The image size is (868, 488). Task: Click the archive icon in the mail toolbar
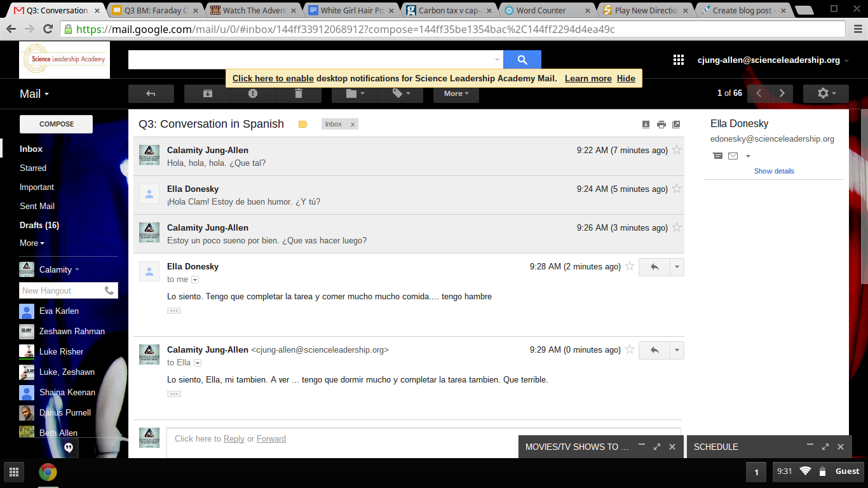coord(207,93)
